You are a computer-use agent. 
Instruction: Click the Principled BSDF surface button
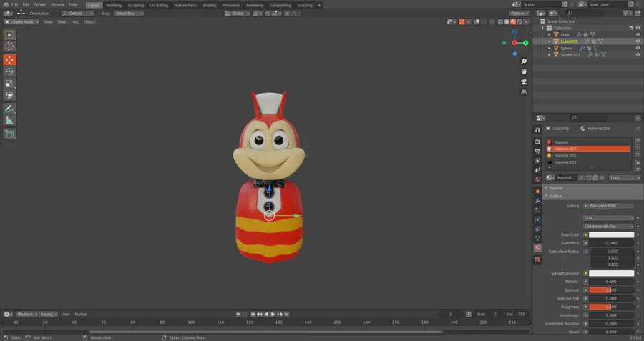608,206
